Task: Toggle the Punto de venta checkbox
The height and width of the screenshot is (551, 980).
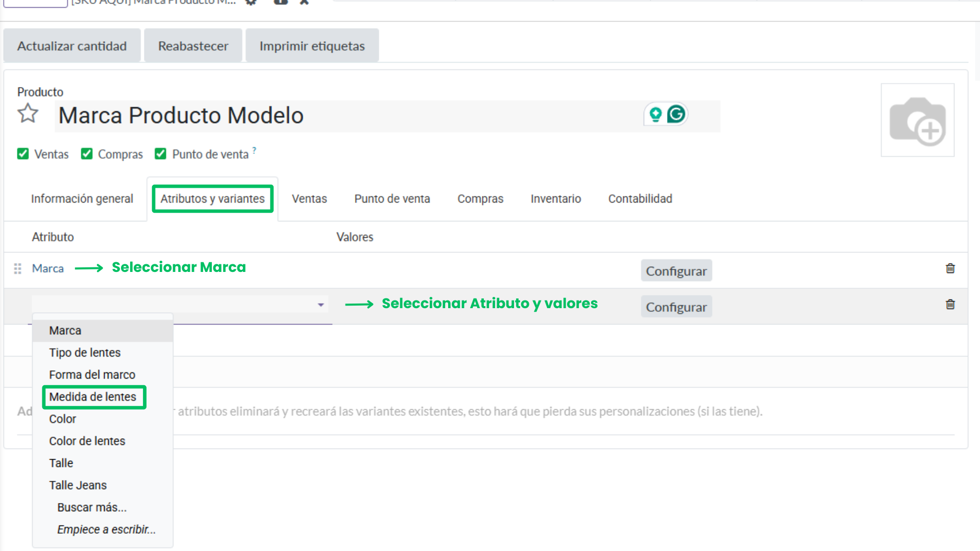Action: (x=160, y=154)
